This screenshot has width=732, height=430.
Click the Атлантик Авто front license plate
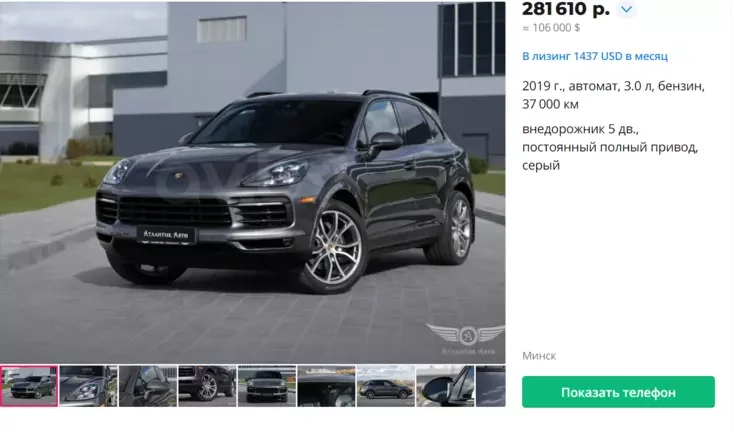point(166,234)
